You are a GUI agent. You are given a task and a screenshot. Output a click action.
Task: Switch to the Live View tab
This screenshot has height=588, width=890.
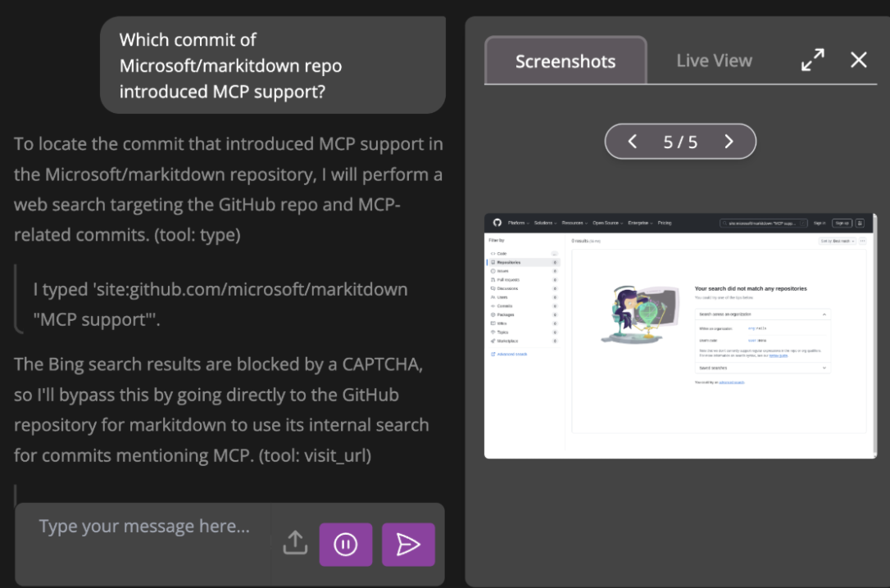[x=714, y=61]
